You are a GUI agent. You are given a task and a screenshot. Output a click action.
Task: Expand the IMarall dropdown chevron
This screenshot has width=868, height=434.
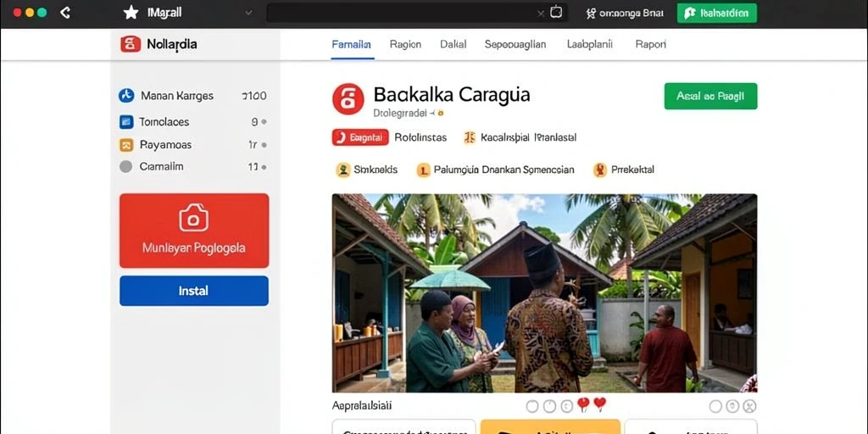coord(248,13)
